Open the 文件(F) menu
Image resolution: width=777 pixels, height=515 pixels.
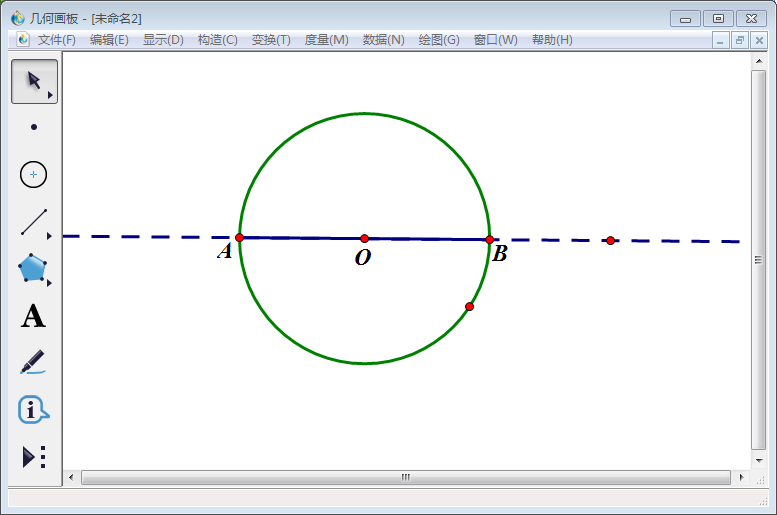57,40
